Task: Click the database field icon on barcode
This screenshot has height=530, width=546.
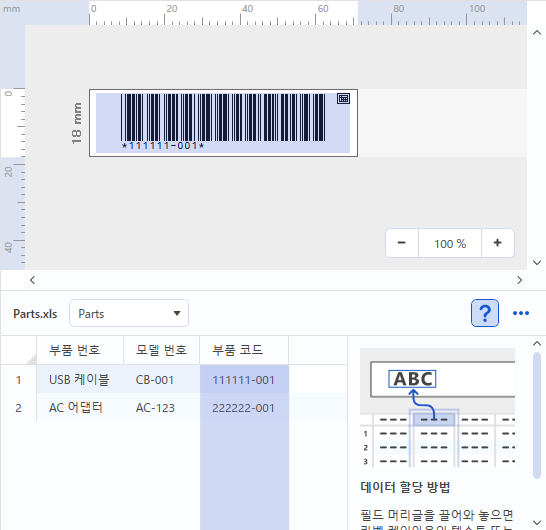Action: pos(343,99)
